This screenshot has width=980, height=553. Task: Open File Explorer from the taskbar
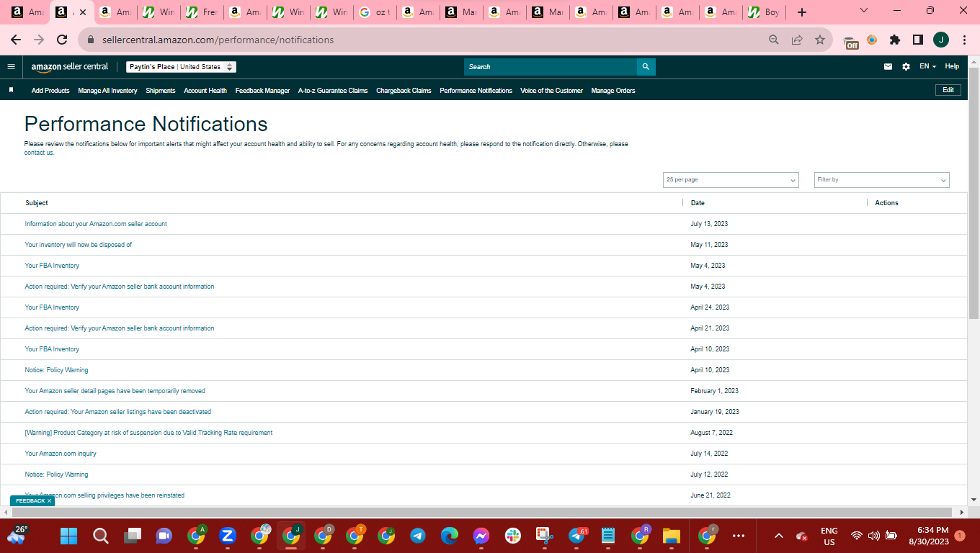point(672,536)
